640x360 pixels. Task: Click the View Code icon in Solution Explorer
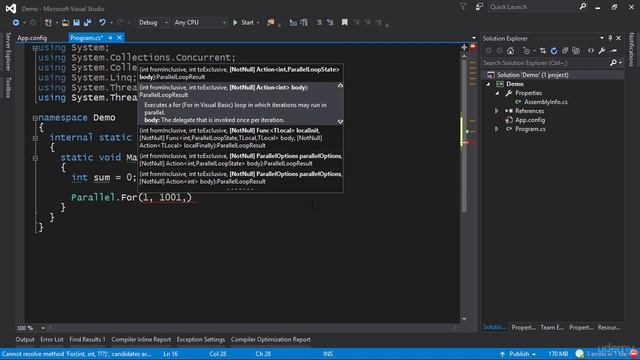[x=591, y=51]
